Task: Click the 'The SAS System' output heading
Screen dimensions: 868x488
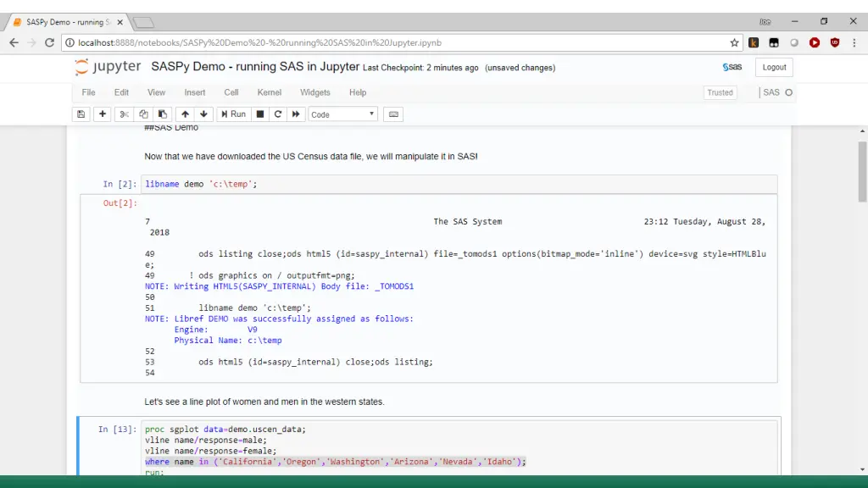Action: point(468,221)
